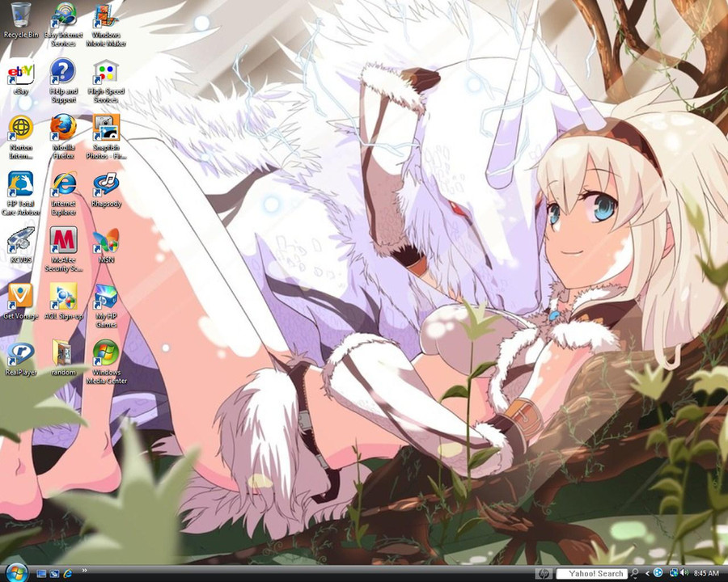Viewport: 728px width, 582px height.
Task: Click the HP logo taskbar button
Action: click(x=544, y=574)
